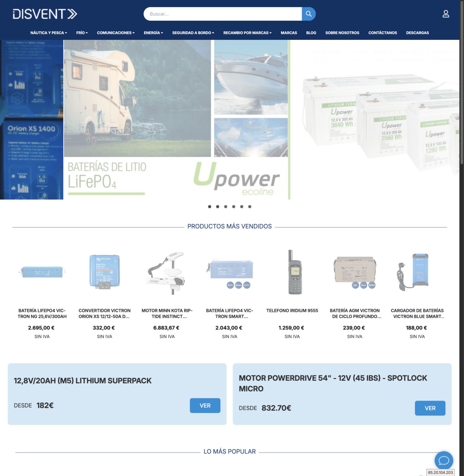The width and height of the screenshot is (464, 476).
Task: Click the 2.043,00 € price
Action: pyautogui.click(x=229, y=328)
